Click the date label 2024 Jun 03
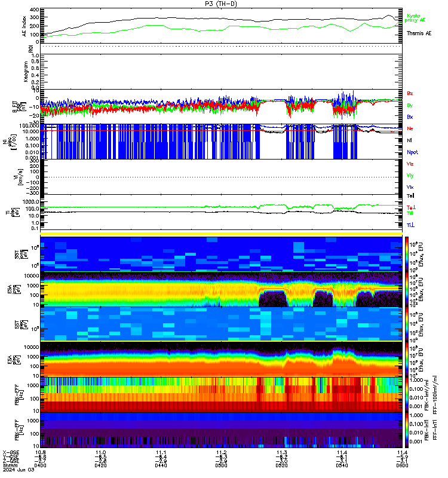The height and width of the screenshot is (478, 448). (19, 470)
